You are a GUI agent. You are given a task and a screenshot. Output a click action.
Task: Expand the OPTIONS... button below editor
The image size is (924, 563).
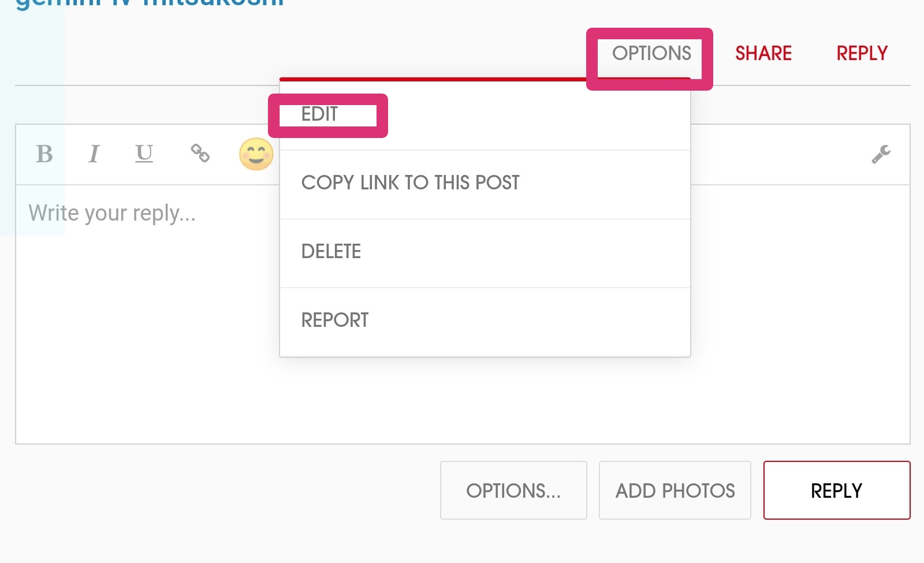tap(513, 491)
